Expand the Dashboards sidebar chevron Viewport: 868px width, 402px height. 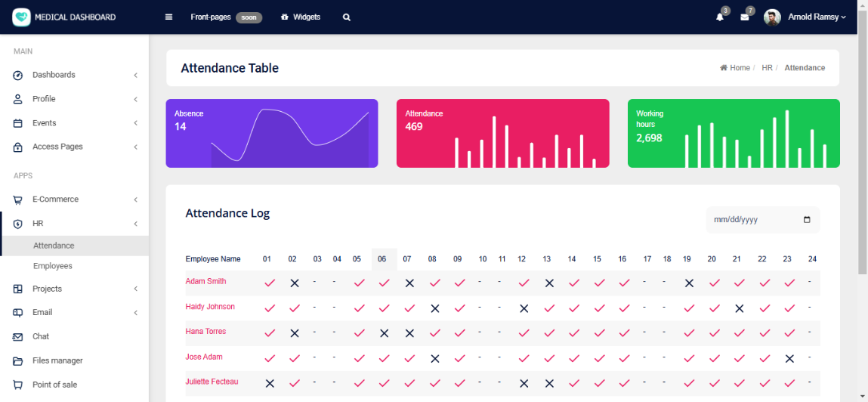point(135,76)
